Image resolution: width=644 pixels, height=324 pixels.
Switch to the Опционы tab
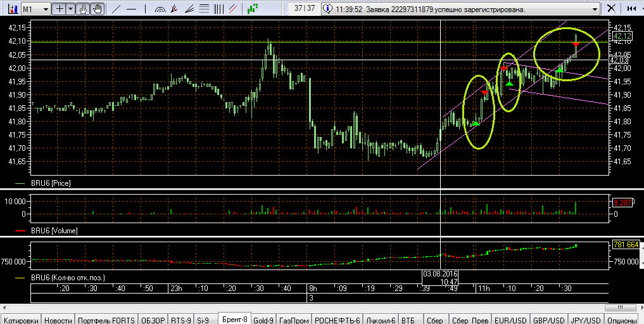[621, 320]
